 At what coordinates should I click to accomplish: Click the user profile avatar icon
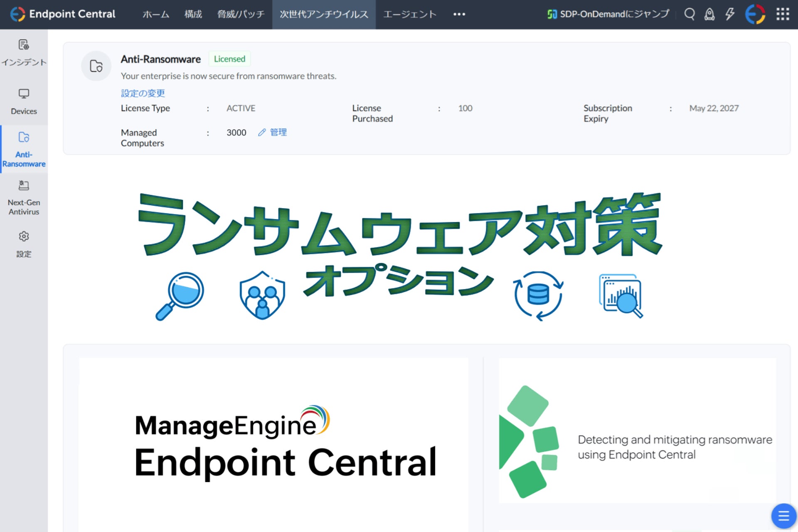tap(755, 14)
